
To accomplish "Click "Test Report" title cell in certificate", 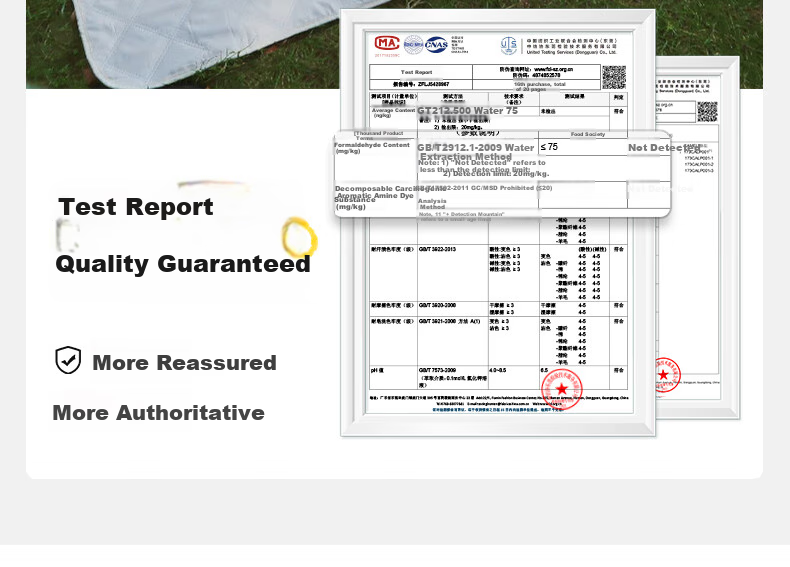I will [416, 72].
